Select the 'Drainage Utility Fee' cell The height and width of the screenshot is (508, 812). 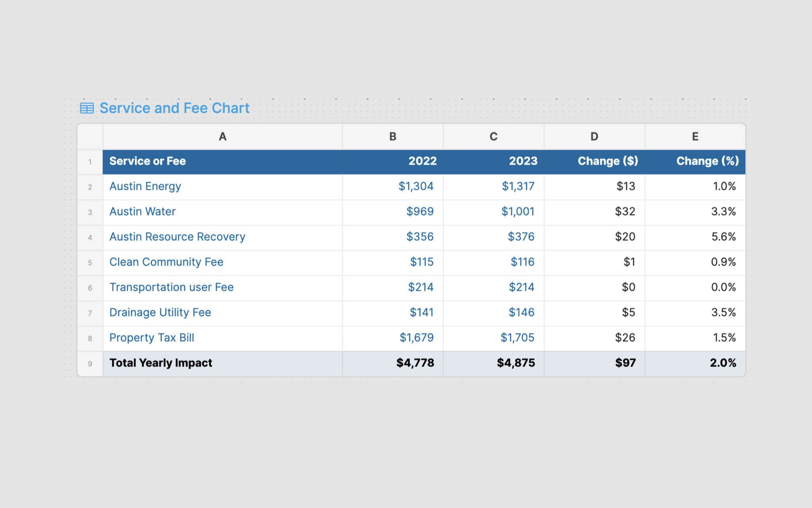pyautogui.click(x=223, y=313)
